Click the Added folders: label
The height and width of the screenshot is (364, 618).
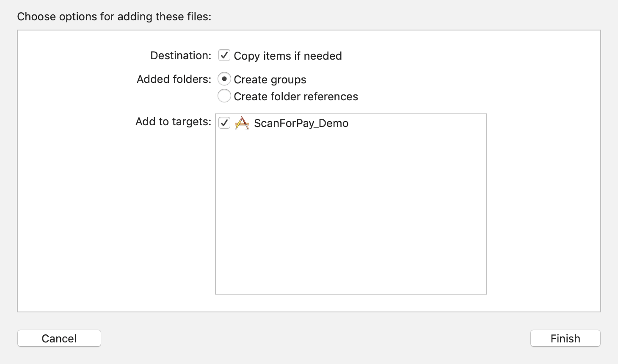174,79
